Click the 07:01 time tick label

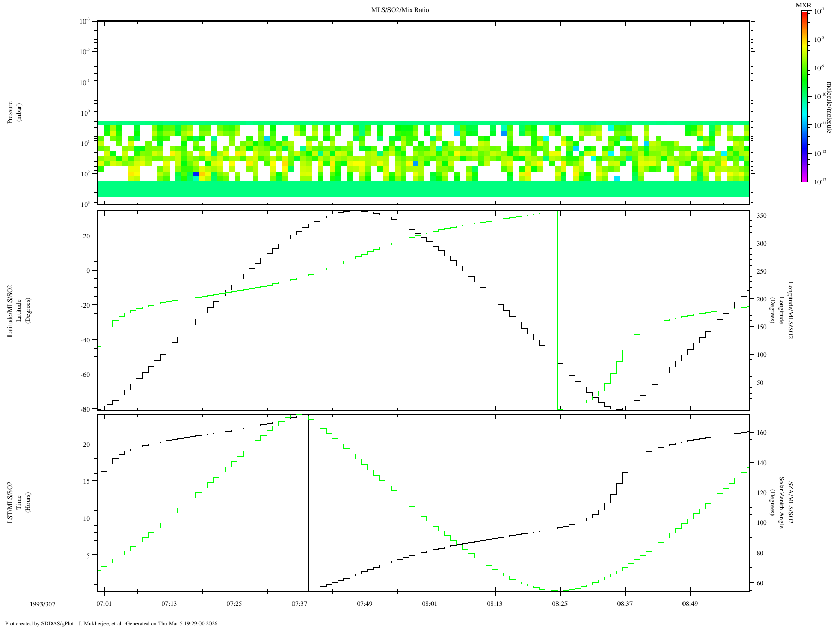tap(104, 604)
